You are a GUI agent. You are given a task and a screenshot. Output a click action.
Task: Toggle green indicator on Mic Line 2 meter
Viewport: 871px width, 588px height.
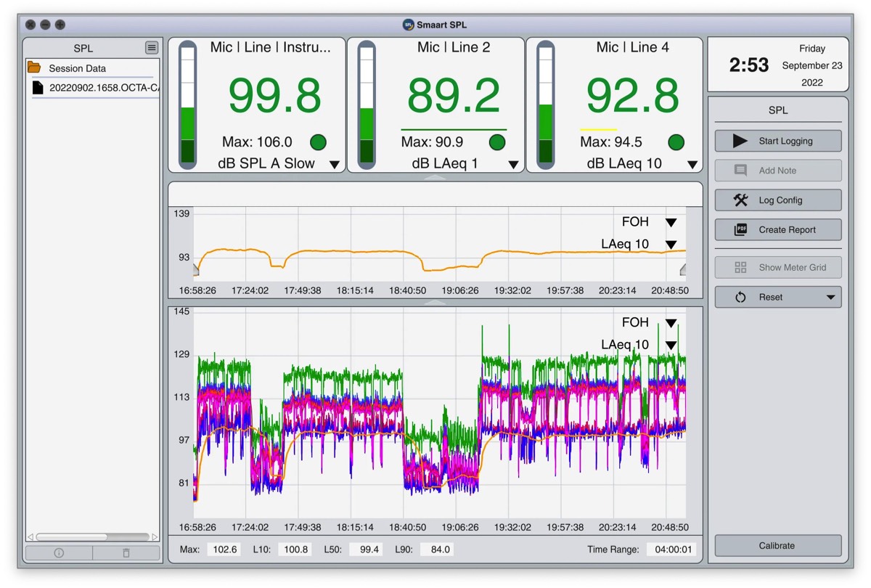point(497,142)
